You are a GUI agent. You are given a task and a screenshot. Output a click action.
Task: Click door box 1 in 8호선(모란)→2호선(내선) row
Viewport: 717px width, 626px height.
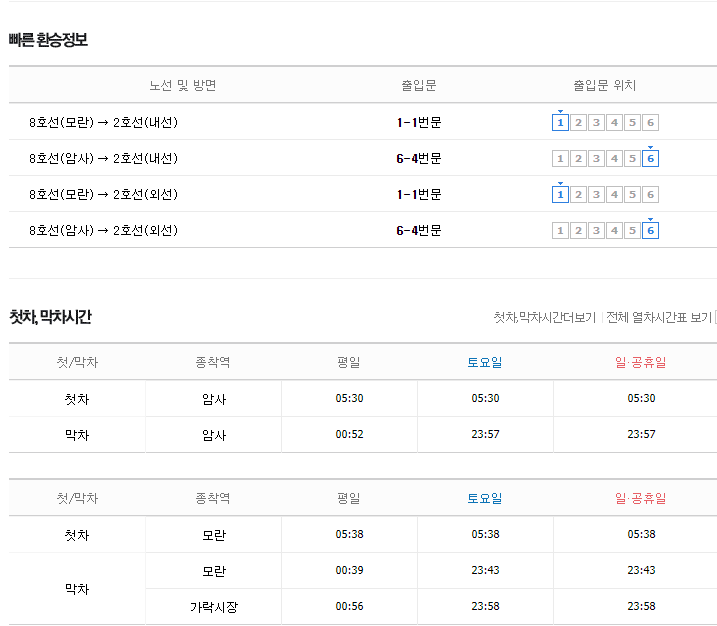(x=560, y=123)
